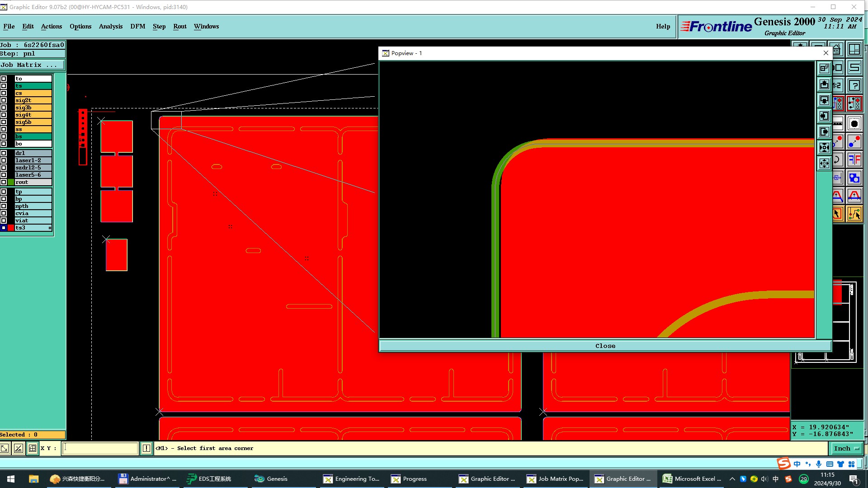Switch to Job Matrix Pop... taskbar window
Image resolution: width=868 pixels, height=488 pixels.
(555, 479)
